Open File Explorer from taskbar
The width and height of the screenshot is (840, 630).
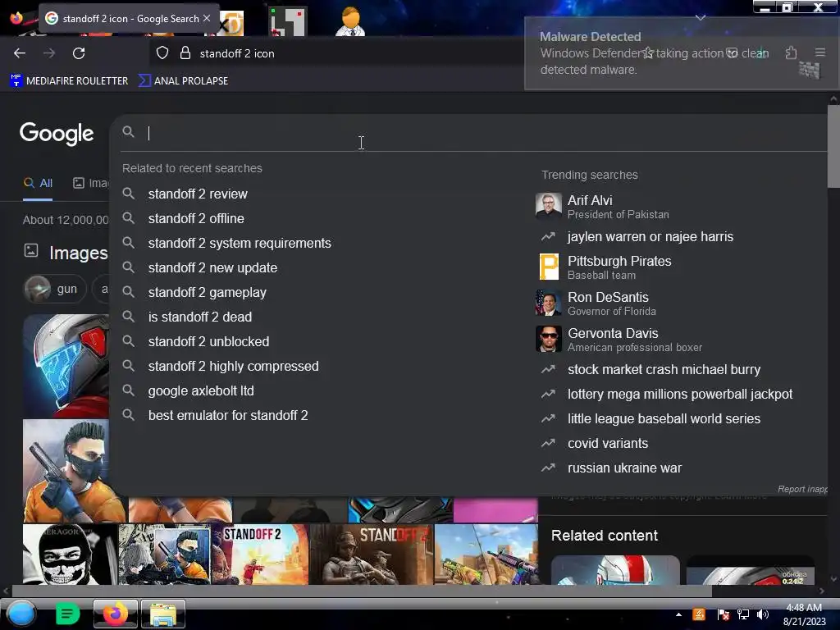click(x=163, y=614)
